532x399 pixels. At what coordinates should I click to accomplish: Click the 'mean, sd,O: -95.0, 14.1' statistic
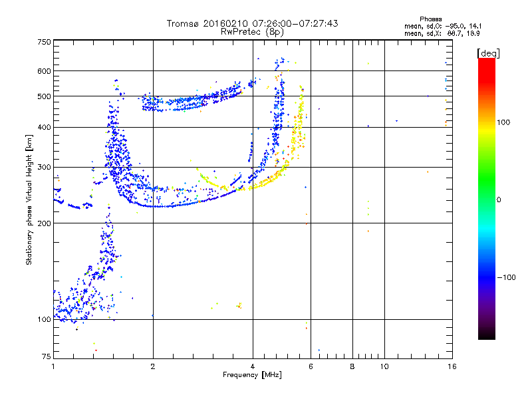pos(443,26)
